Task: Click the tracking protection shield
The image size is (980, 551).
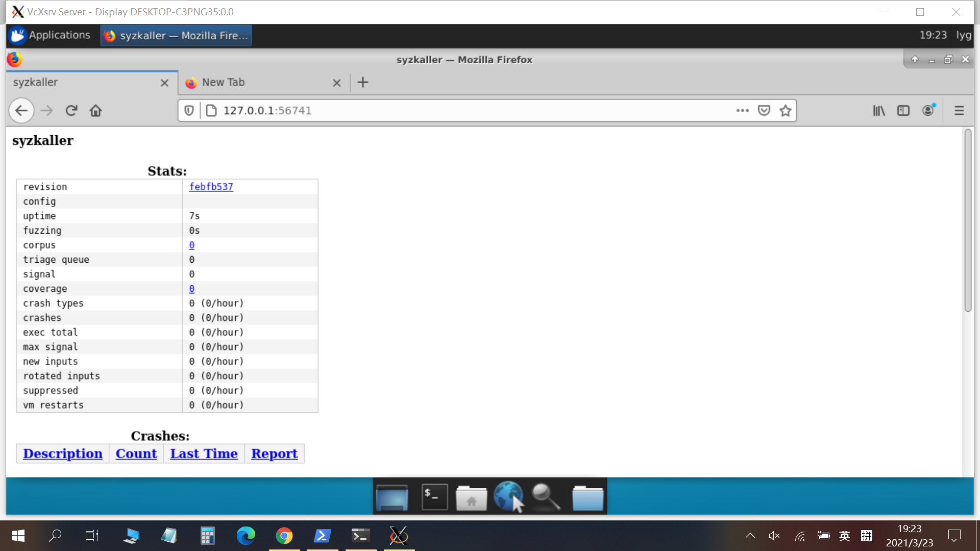Action: [x=189, y=110]
